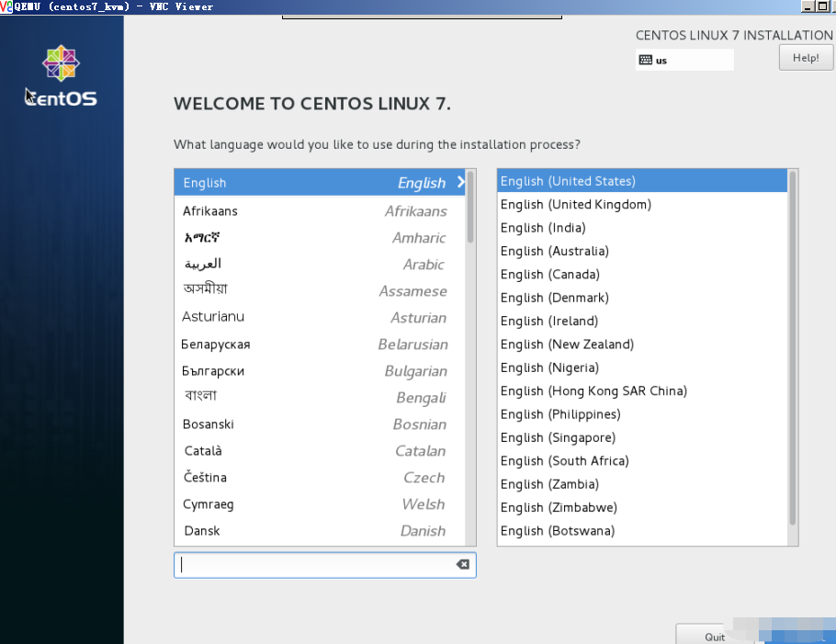The width and height of the screenshot is (836, 644).
Task: Choose English (Canada) locale
Action: click(x=550, y=275)
